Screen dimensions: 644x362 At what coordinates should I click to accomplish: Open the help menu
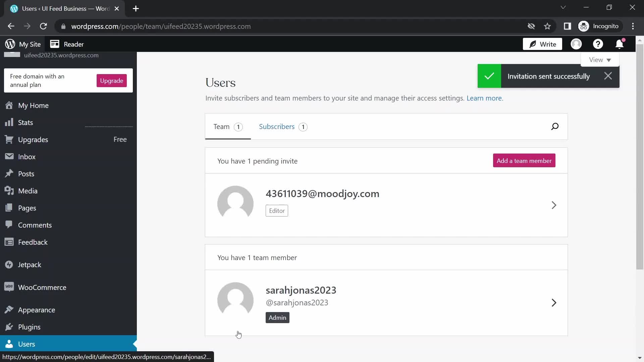(598, 44)
